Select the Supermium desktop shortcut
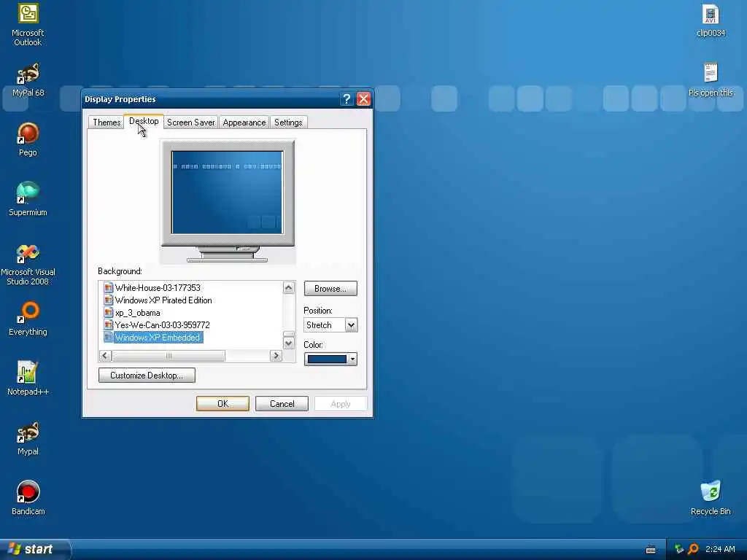 coord(28,199)
